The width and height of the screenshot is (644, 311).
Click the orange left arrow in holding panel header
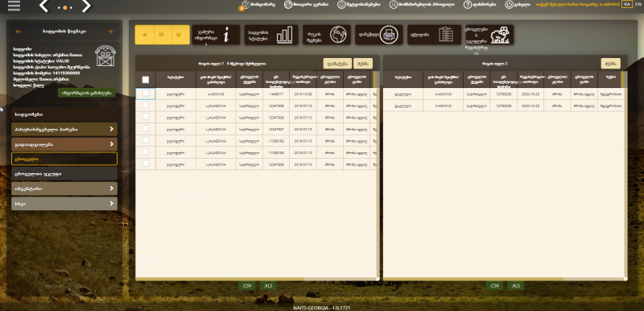tap(18, 31)
